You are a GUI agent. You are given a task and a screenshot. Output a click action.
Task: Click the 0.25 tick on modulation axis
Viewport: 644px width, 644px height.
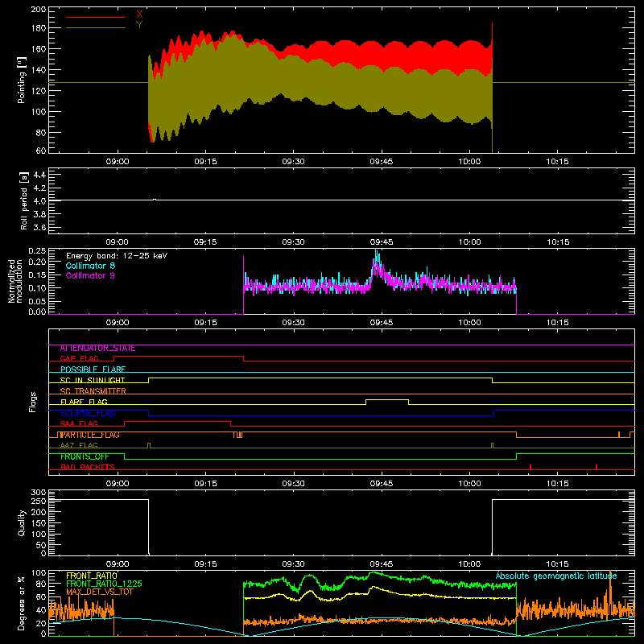tap(37, 251)
